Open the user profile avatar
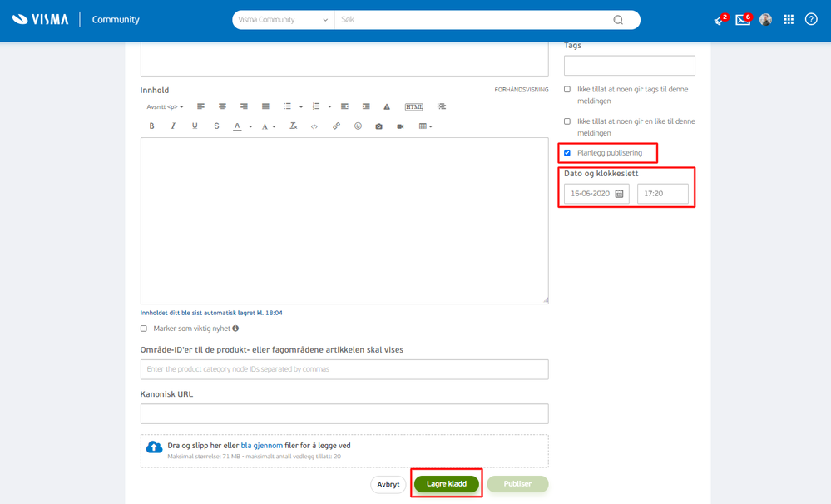831x504 pixels. [765, 20]
